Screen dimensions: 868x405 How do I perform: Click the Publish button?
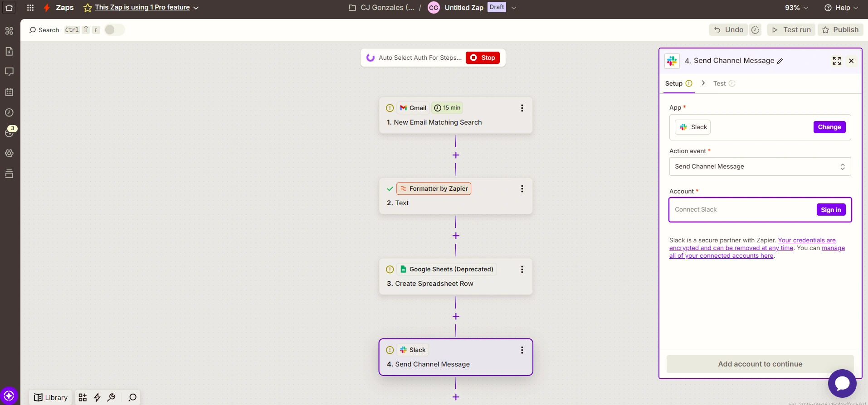840,29
